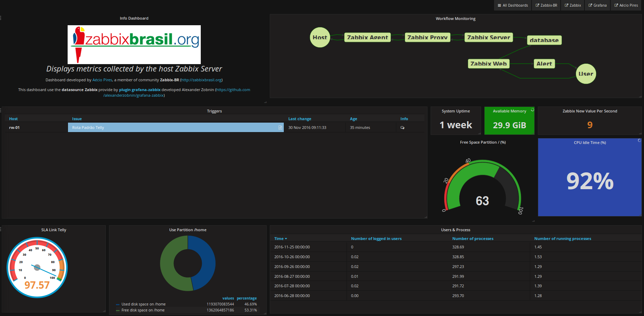Sort by Number of running processes
The width and height of the screenshot is (644, 316).
pyautogui.click(x=563, y=239)
